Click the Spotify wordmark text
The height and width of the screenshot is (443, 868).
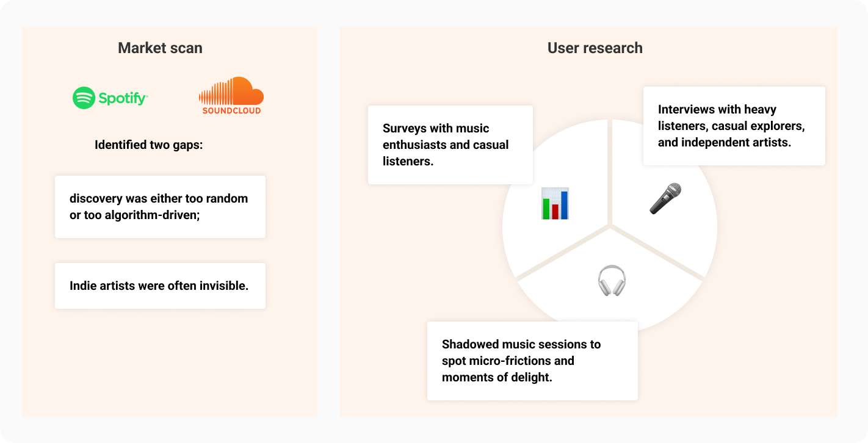[x=123, y=98]
